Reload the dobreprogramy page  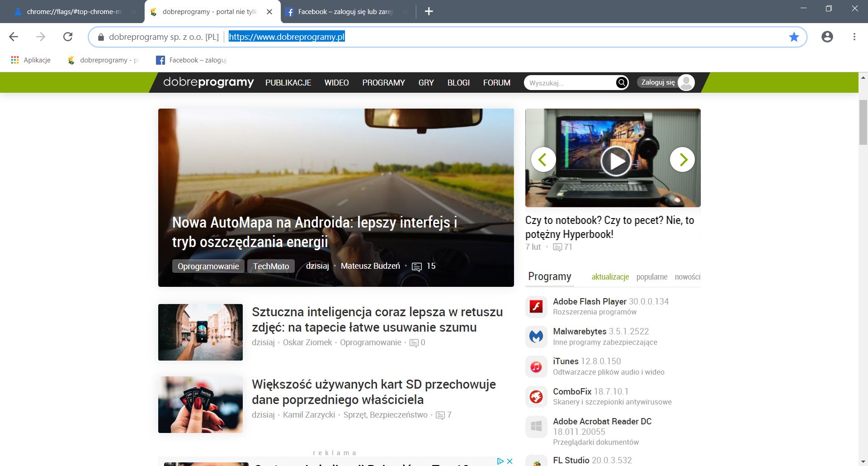(x=68, y=37)
